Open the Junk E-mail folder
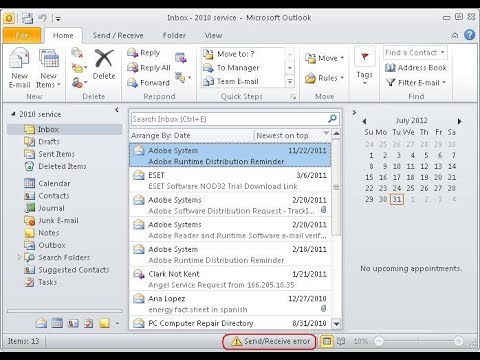 click(x=51, y=220)
